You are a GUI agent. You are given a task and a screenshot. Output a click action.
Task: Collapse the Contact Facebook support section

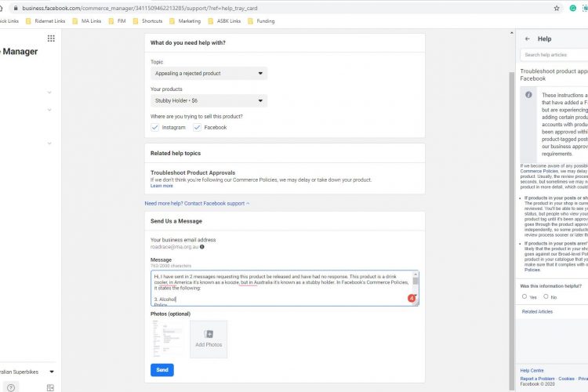click(197, 203)
